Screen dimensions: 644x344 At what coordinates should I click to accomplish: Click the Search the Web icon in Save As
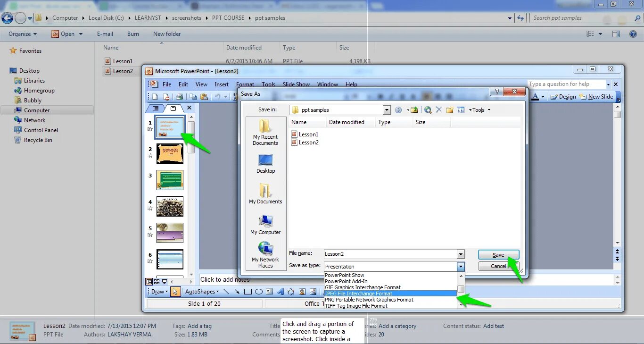428,110
